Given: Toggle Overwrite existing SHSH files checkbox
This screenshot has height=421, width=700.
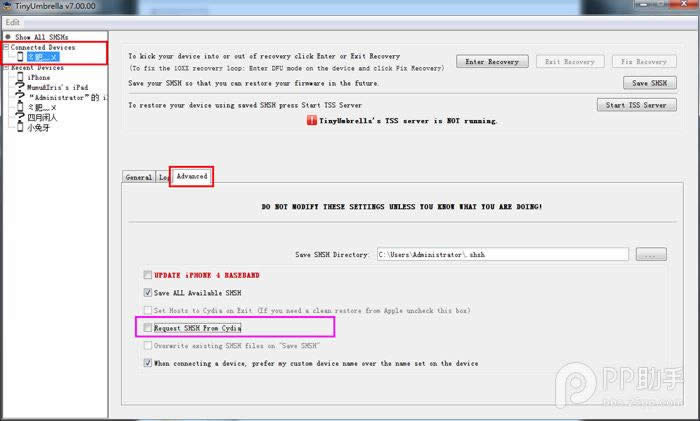Looking at the screenshot, I should pos(148,346).
